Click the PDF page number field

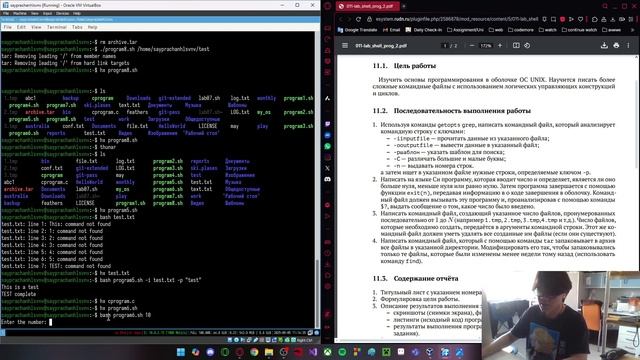point(445,46)
